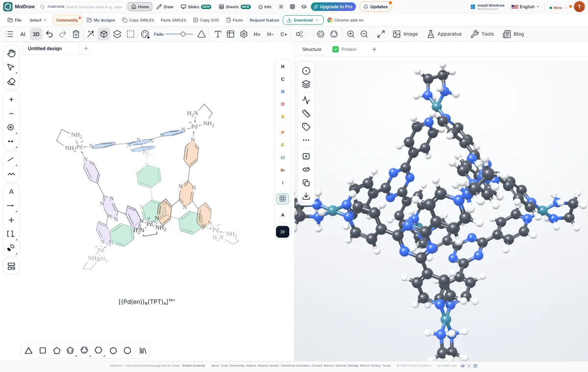Open the templates panel icon

(x=11, y=266)
